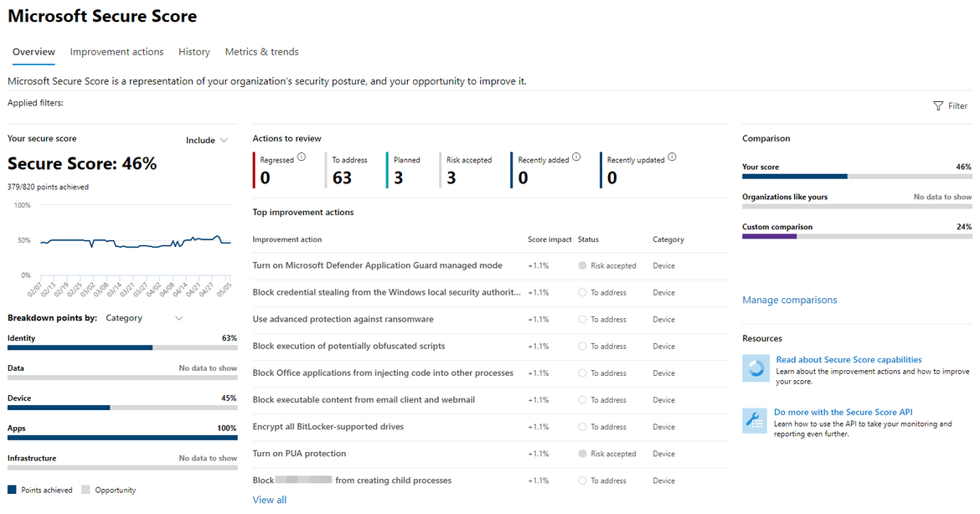Viewport: 980px width, 514px height.
Task: Open Use advanced protection against ransomware action
Action: (x=343, y=319)
